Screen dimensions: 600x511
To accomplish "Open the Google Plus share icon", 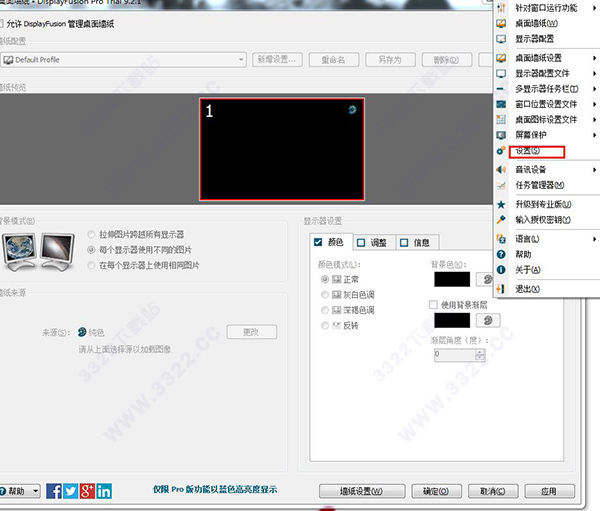I will pos(87,491).
